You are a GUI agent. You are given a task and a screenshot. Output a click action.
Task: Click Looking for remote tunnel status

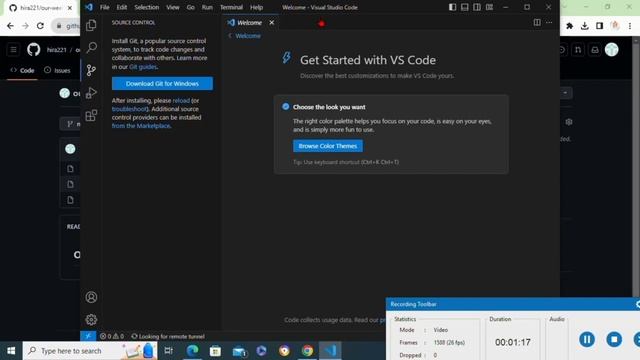(168, 336)
